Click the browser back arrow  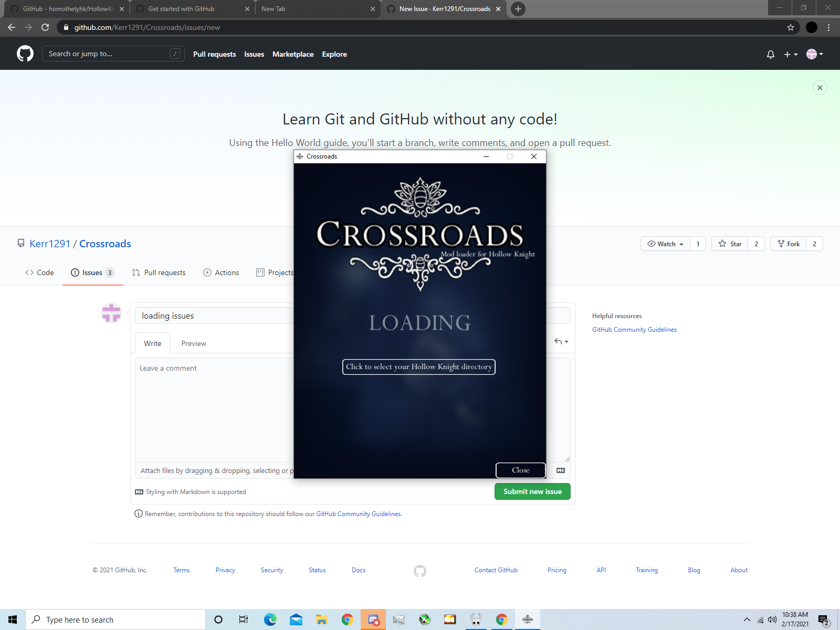pos(12,27)
